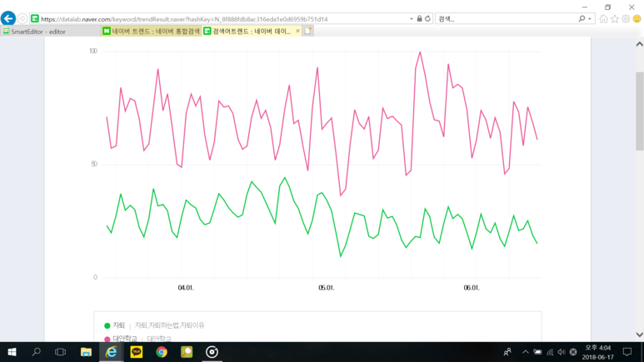Open the browser Tools gear icon
The image size is (644, 362).
pos(626,19)
